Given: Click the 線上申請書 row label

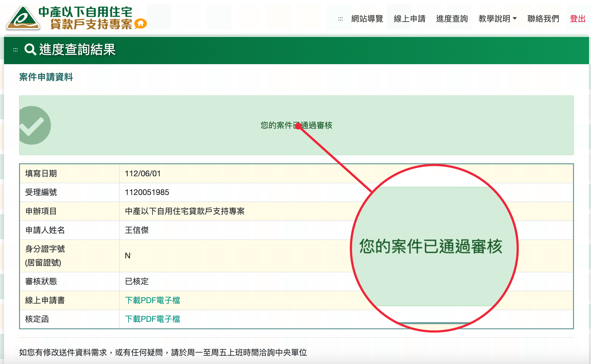Looking at the screenshot, I should (x=45, y=300).
